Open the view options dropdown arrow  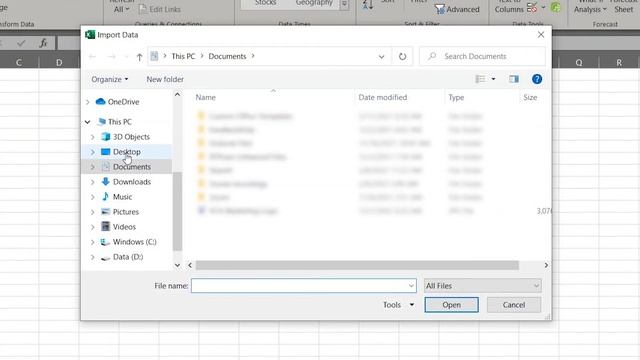[493, 79]
